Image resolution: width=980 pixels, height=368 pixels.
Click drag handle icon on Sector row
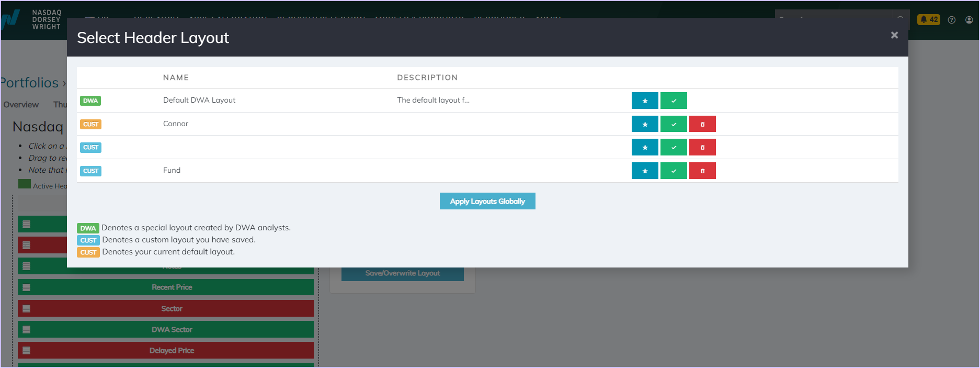point(27,308)
